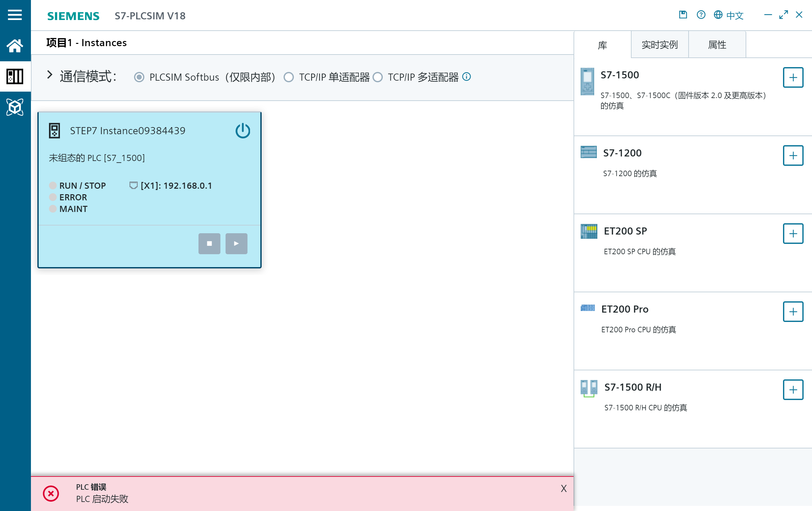Add an ET200 SP CPU instance

click(x=792, y=234)
